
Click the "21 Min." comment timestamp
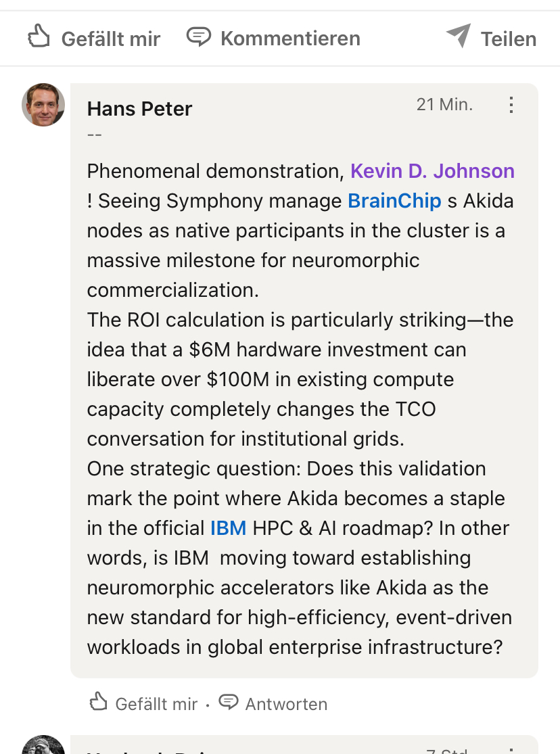444,105
